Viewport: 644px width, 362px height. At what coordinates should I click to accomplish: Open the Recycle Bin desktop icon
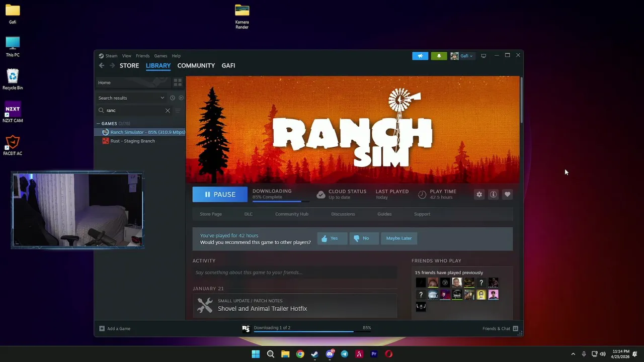13,79
